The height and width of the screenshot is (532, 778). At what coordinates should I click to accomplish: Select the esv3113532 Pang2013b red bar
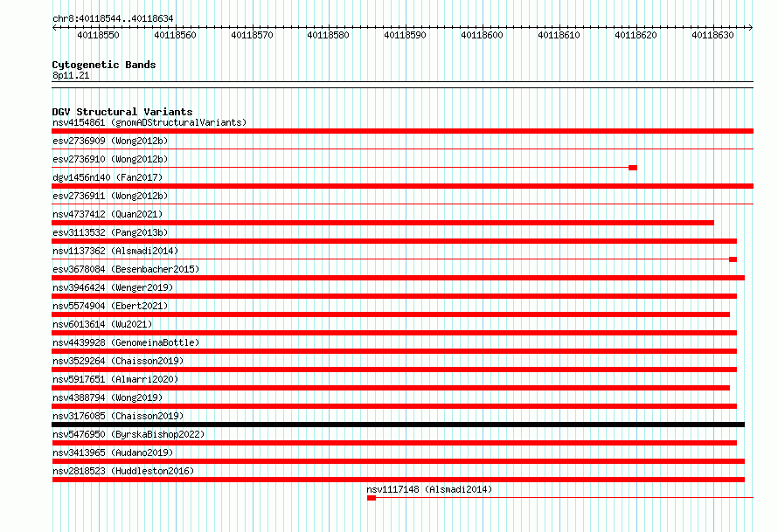point(394,241)
